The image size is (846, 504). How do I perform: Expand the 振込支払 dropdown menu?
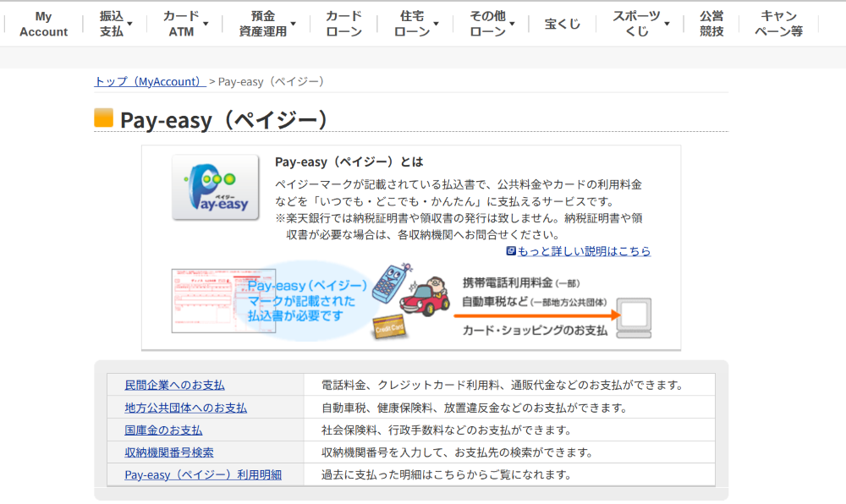pyautogui.click(x=115, y=24)
